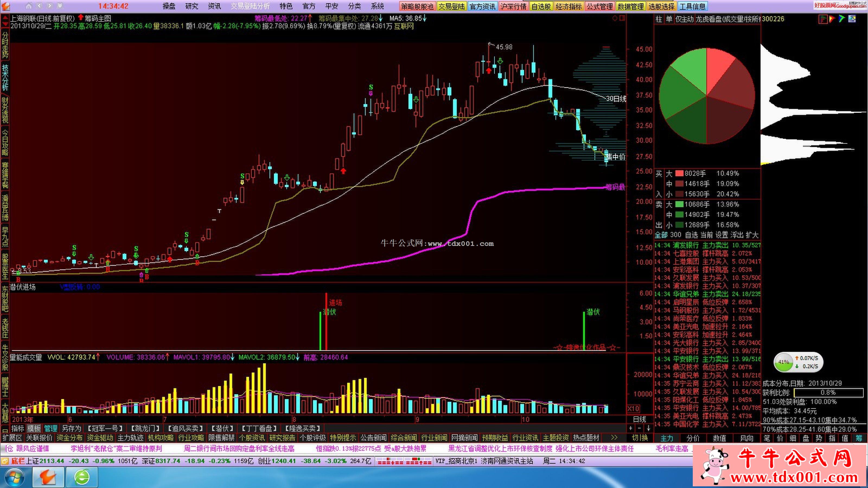
Task: Click the green-blue arrow icon
Action: pos(842,19)
